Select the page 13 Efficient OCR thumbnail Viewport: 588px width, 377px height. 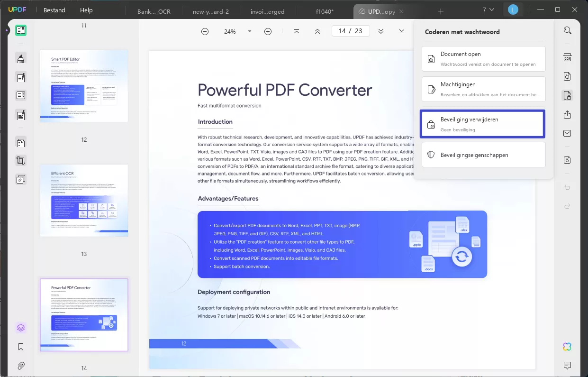point(84,201)
